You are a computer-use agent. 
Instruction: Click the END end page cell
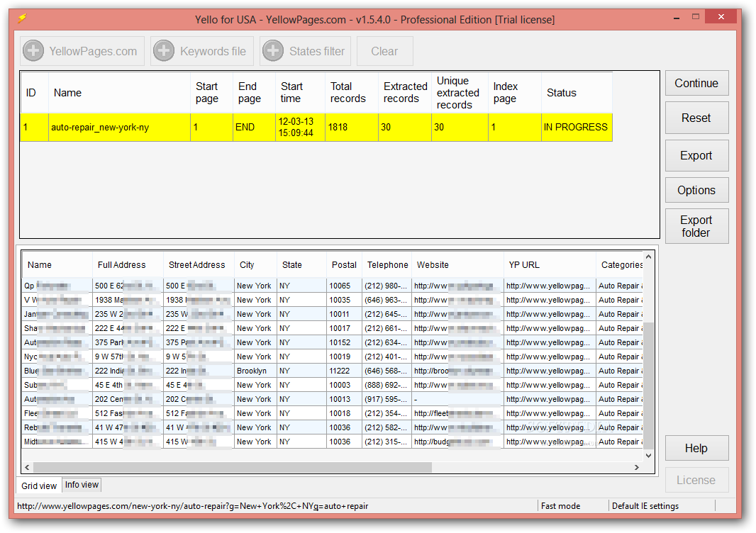pos(254,128)
